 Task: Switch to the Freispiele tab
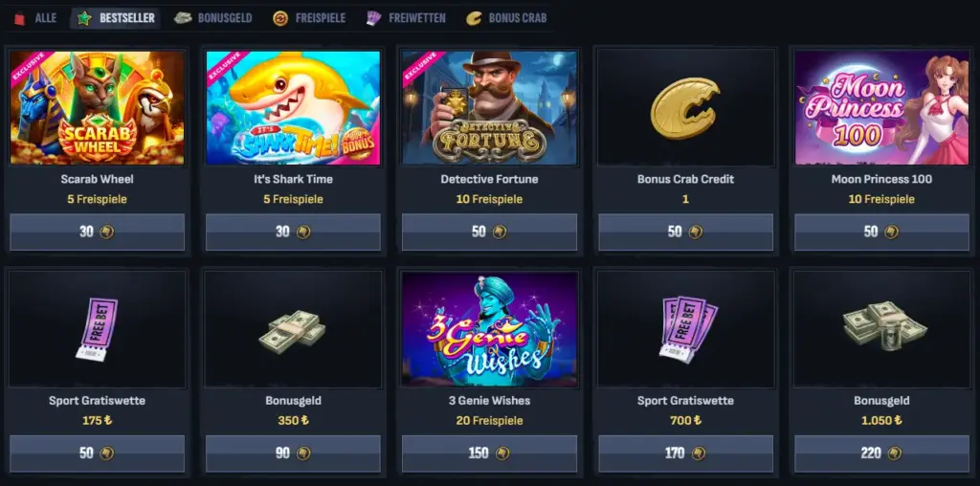tap(309, 19)
